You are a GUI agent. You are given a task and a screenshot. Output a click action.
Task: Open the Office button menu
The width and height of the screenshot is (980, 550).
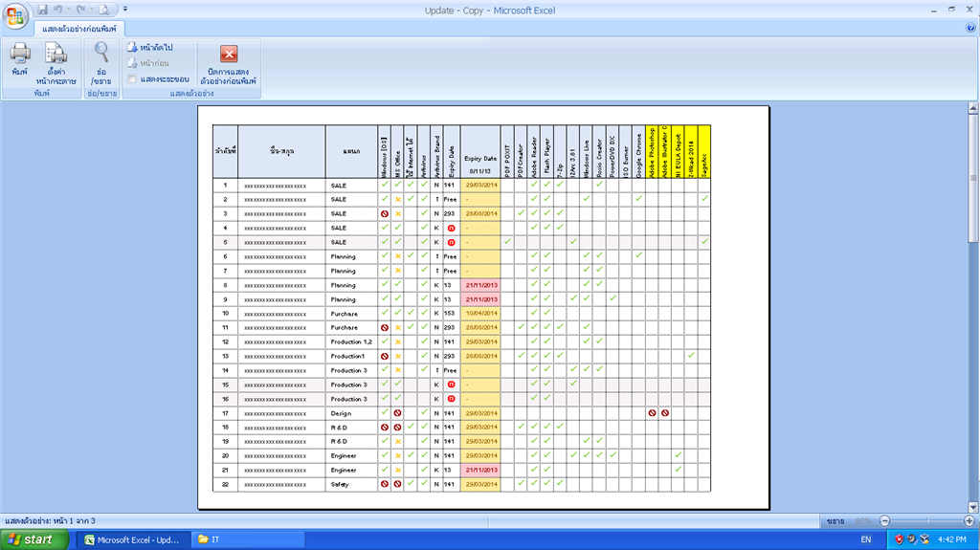click(x=15, y=15)
